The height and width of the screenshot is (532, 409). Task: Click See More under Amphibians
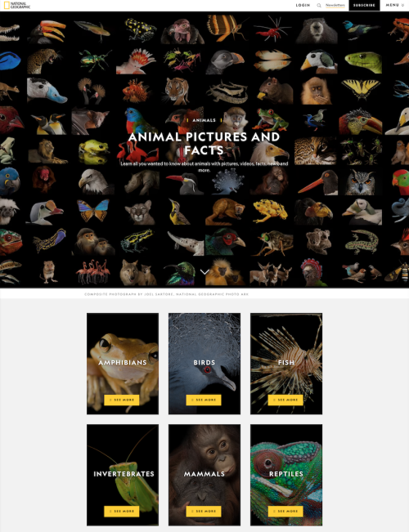pyautogui.click(x=122, y=400)
